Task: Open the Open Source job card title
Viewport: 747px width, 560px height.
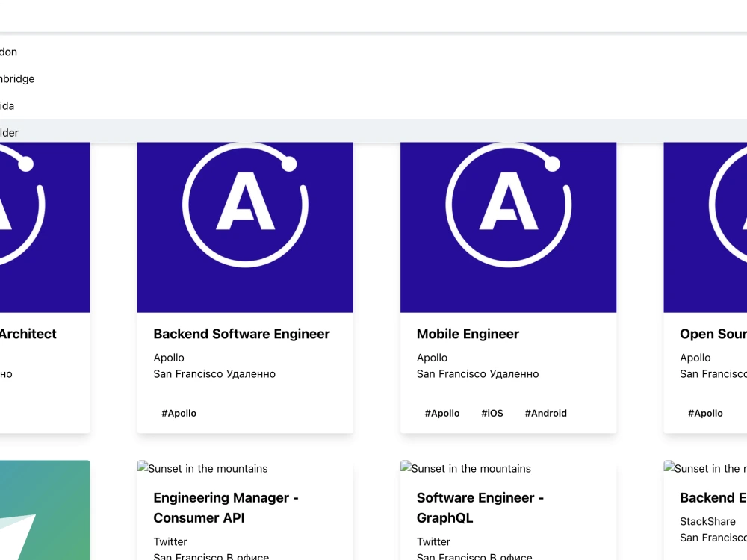Action: pyautogui.click(x=713, y=334)
